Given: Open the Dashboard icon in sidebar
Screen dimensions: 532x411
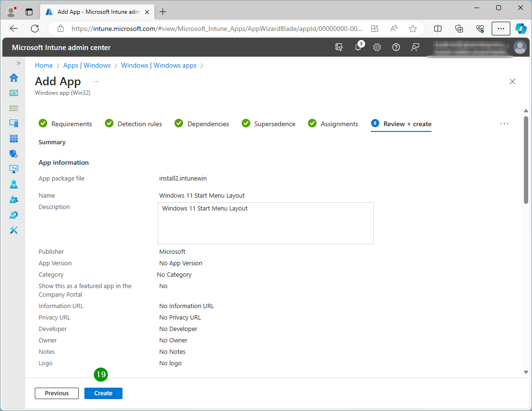Looking at the screenshot, I should pos(14,93).
